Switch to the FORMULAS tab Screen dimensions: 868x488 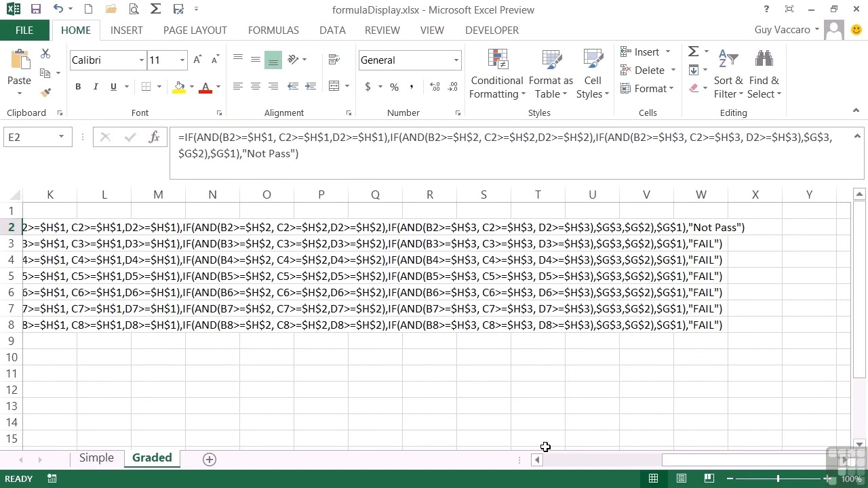tap(273, 30)
